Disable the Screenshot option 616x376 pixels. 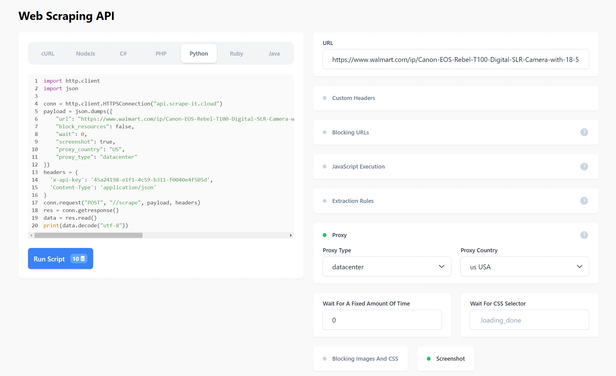(429, 359)
